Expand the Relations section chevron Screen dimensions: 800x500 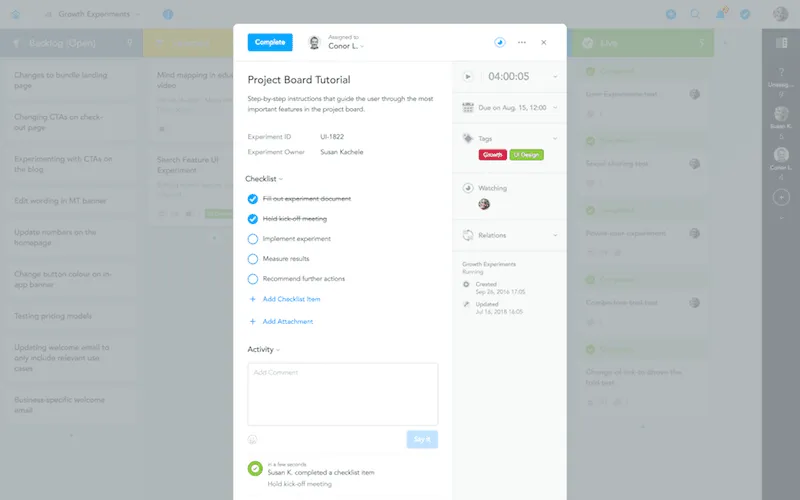coord(555,235)
